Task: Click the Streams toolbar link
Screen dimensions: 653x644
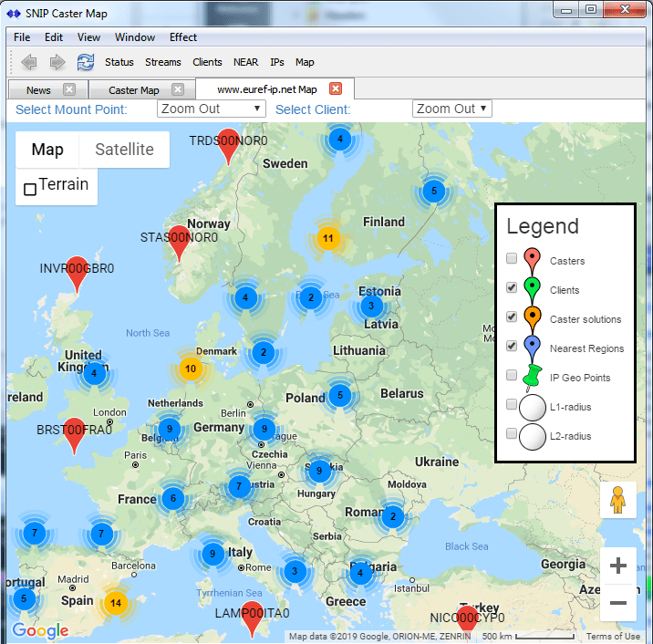Action: pyautogui.click(x=163, y=62)
